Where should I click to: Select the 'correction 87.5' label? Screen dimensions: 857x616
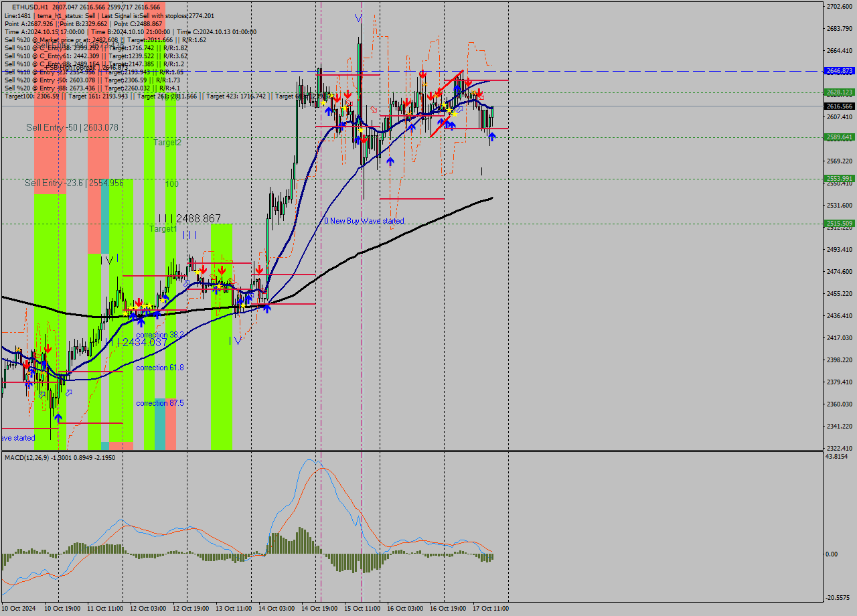160,403
